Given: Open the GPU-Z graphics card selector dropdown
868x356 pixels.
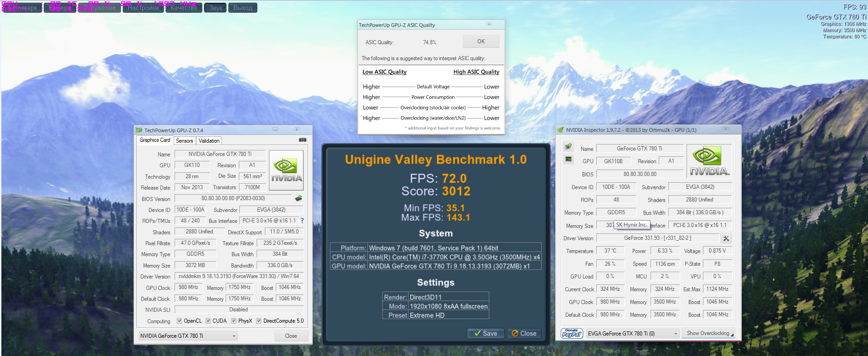Looking at the screenshot, I should (188, 336).
